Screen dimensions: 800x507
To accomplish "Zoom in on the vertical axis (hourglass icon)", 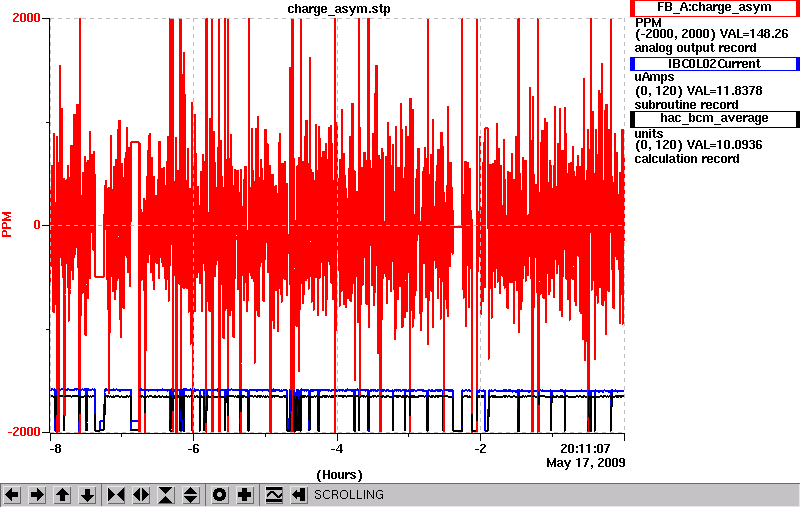I will pyautogui.click(x=166, y=495).
